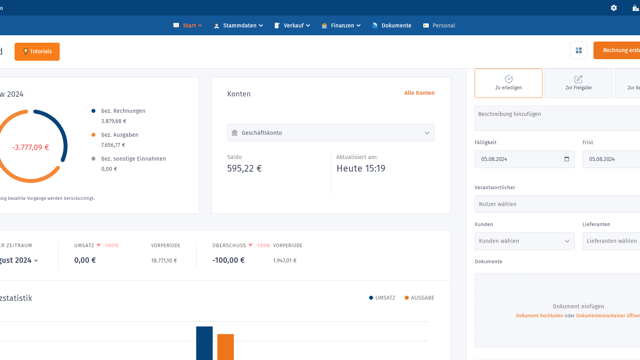Click the orange bez. Ausgaben legend dot

[93, 135]
